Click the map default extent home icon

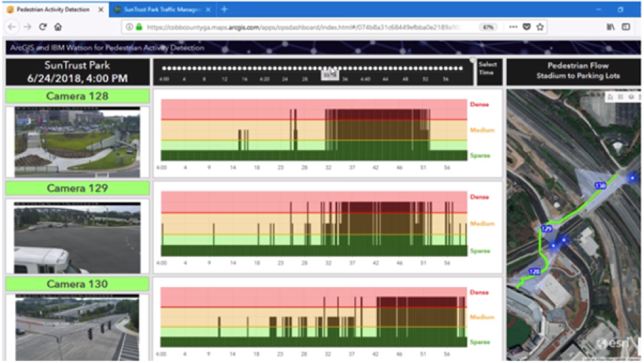[610, 97]
